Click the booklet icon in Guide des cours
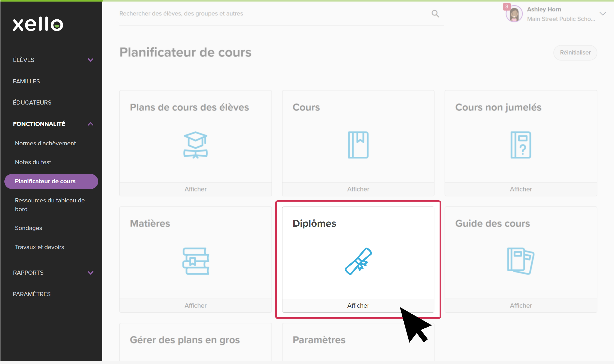 pyautogui.click(x=521, y=261)
